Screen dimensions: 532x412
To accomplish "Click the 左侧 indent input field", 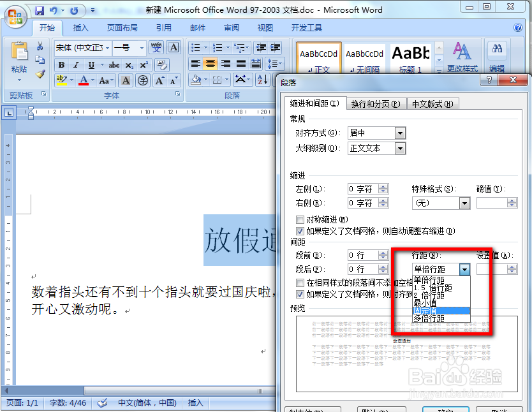I will point(363,189).
